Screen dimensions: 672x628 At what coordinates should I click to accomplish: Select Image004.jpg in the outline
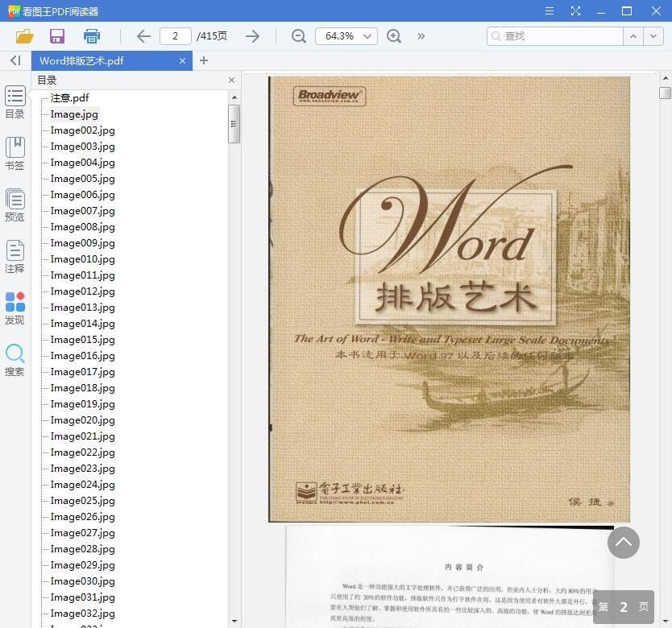tap(83, 163)
